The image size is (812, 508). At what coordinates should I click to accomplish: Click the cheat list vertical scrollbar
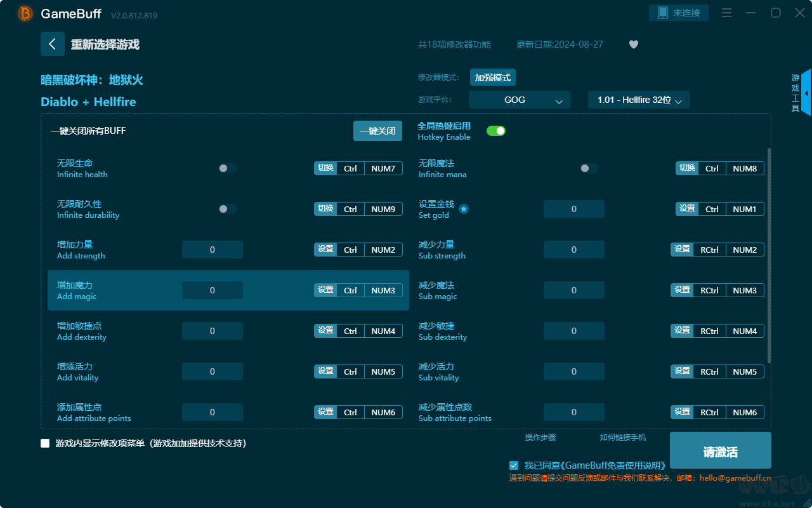[x=769, y=255]
